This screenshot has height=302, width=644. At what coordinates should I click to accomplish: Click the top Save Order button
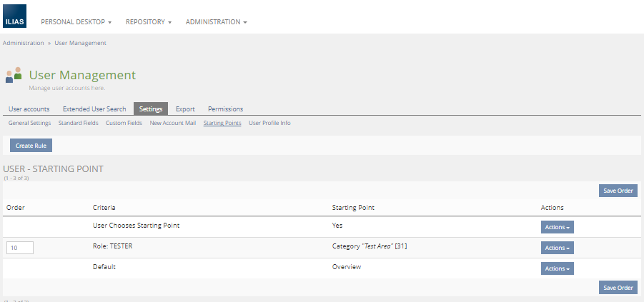[x=618, y=191]
